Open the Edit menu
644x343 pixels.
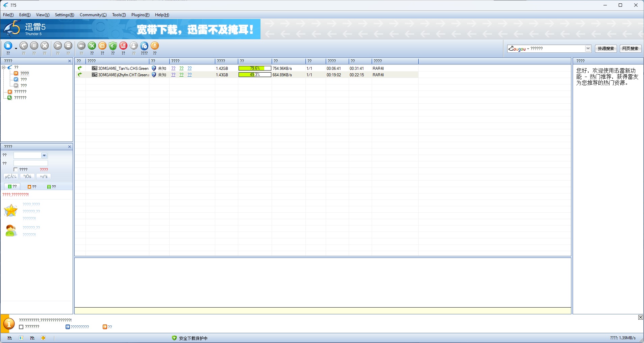[25, 15]
